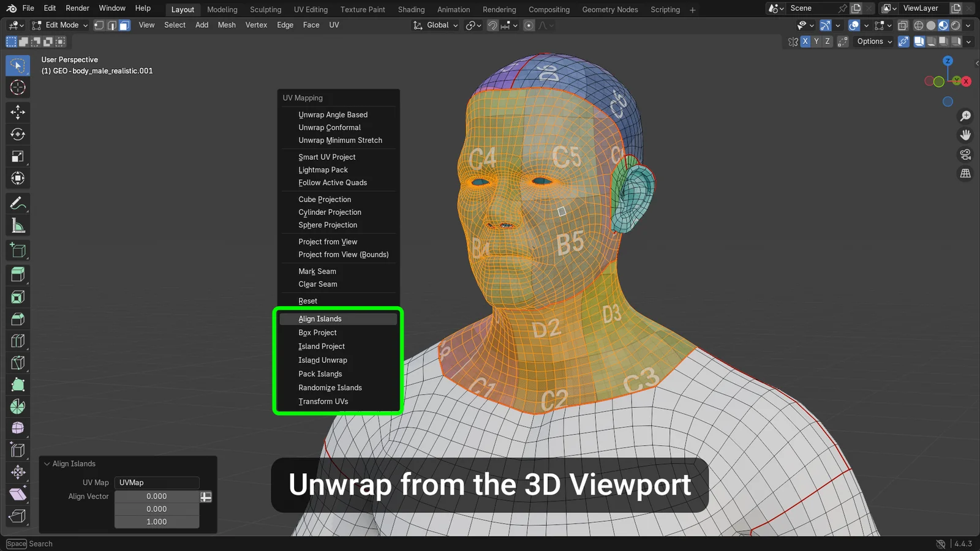Pick the Annotate tool
The height and width of the screenshot is (551, 980).
[x=18, y=202]
